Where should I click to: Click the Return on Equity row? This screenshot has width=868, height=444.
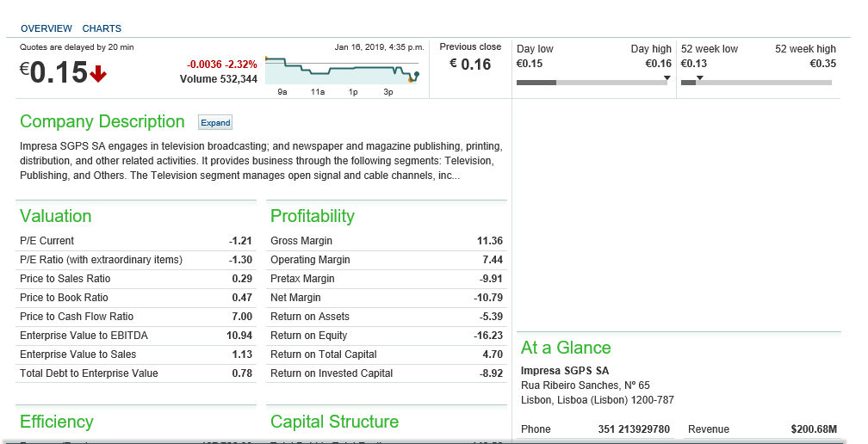pos(386,336)
